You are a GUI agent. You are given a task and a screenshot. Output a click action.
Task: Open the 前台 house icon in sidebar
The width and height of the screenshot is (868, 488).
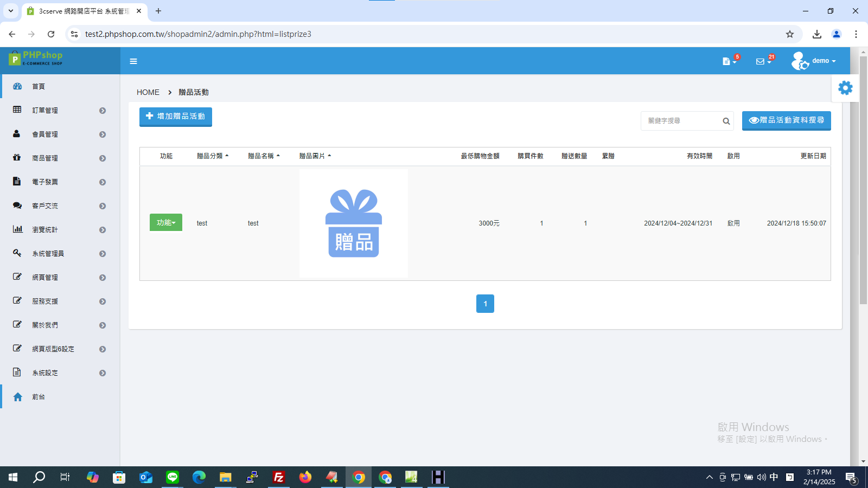(x=17, y=397)
